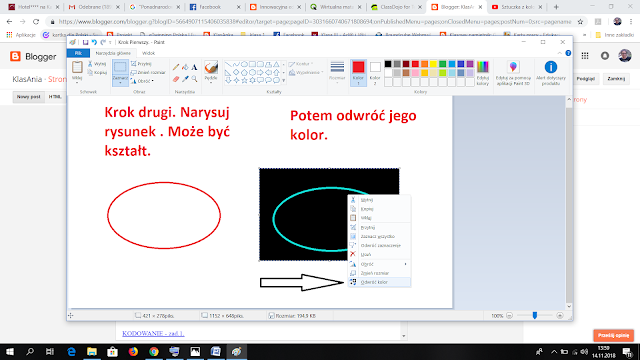Select the Eraser tool
Image resolution: width=640 pixels, height=360 pixels.
(176, 79)
